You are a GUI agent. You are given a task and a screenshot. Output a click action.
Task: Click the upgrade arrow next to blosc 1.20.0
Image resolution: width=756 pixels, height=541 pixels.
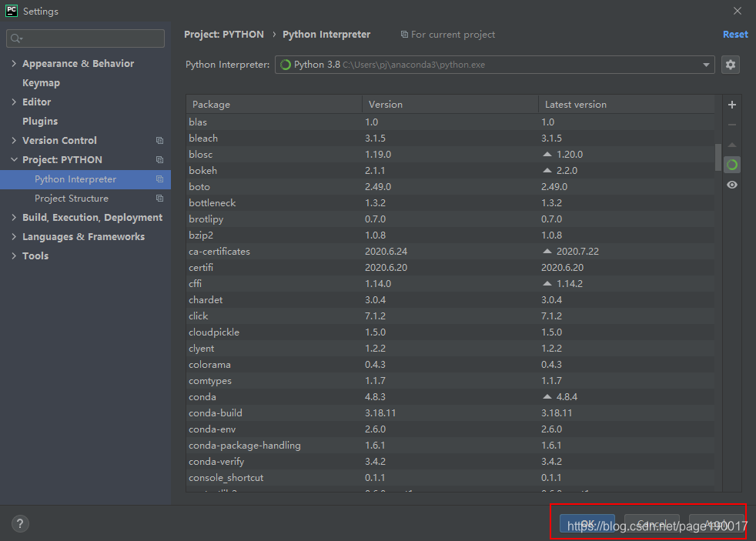pos(547,154)
